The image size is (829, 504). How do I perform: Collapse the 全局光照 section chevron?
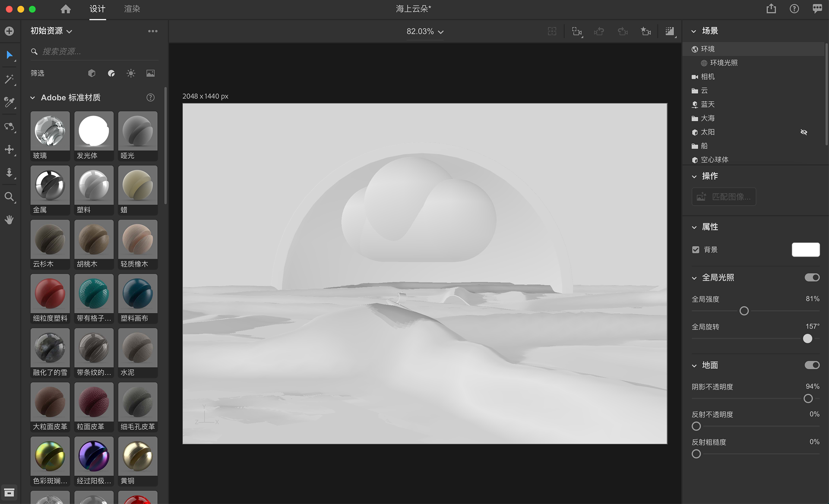pyautogui.click(x=694, y=278)
